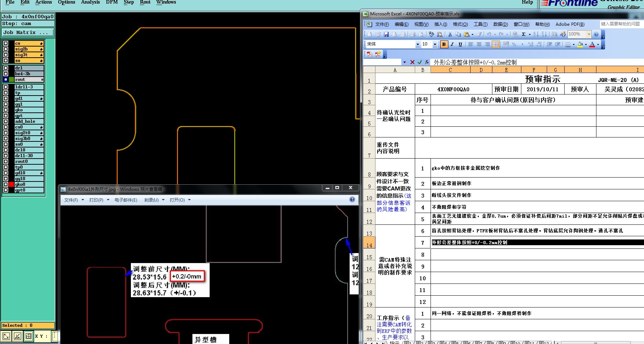This screenshot has height=344, width=644.
Task: Click the Photo Viewer help icon
Action: click(x=352, y=200)
